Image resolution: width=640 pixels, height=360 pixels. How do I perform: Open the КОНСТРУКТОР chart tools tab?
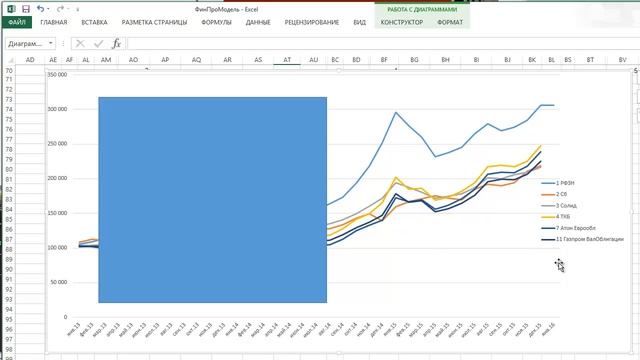pos(402,22)
